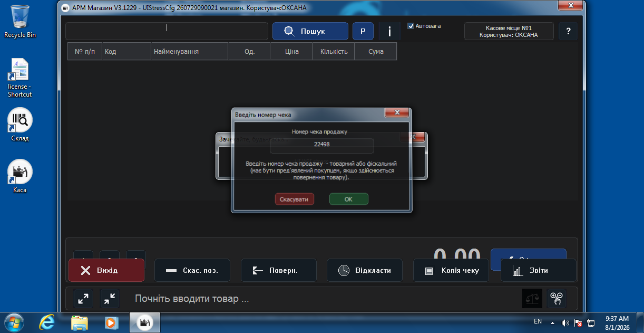Launch Internet Explorer from taskbar
644x333 pixels.
pos(47,322)
